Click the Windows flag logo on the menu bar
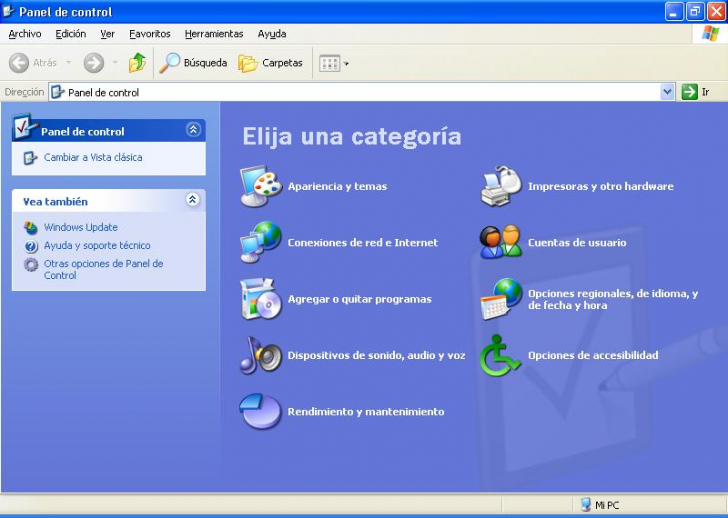 tap(710, 34)
